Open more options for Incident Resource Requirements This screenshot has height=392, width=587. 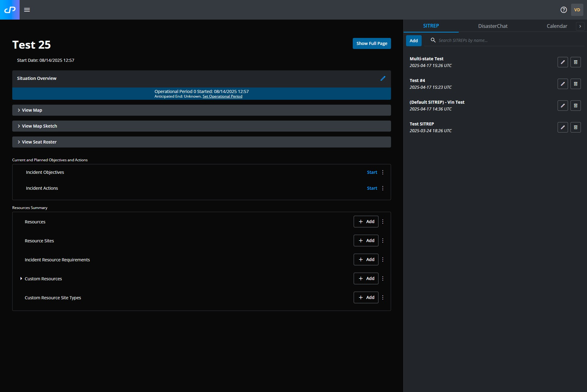[x=383, y=259]
